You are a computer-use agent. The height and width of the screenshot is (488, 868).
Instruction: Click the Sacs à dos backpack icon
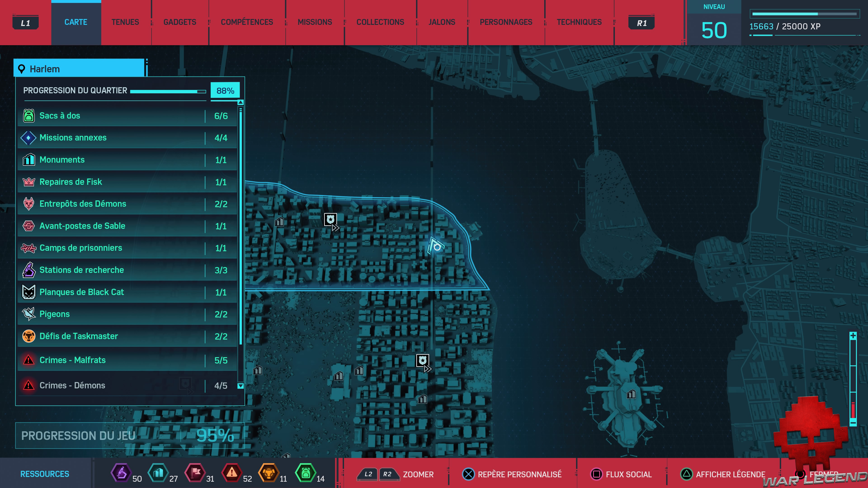29,115
